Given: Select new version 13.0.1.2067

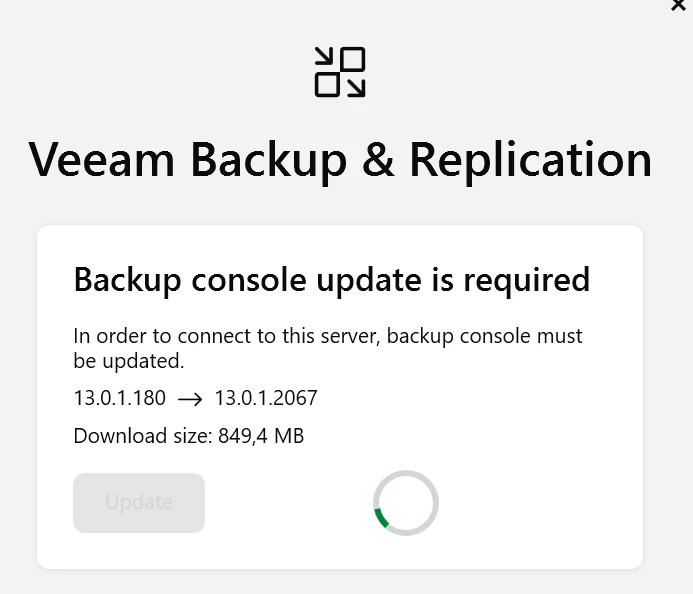Looking at the screenshot, I should [x=266, y=398].
